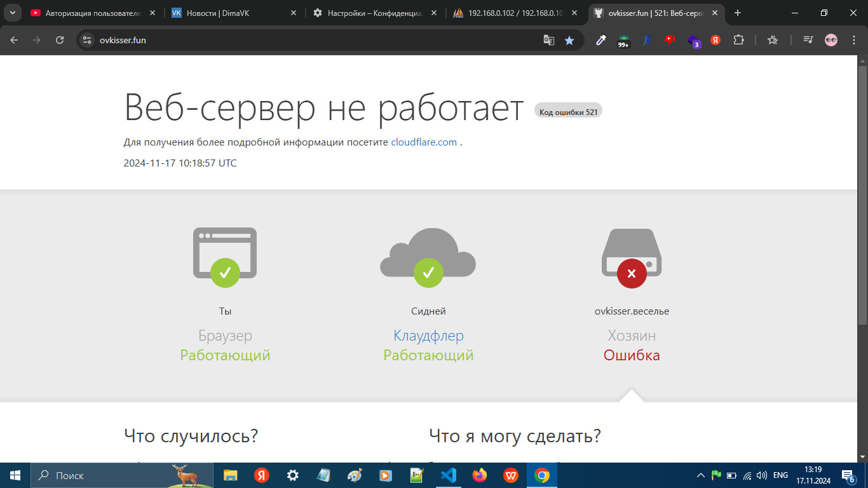Image resolution: width=868 pixels, height=488 pixels.
Task: Click the Клаудфлер link under the cloud
Action: 428,335
